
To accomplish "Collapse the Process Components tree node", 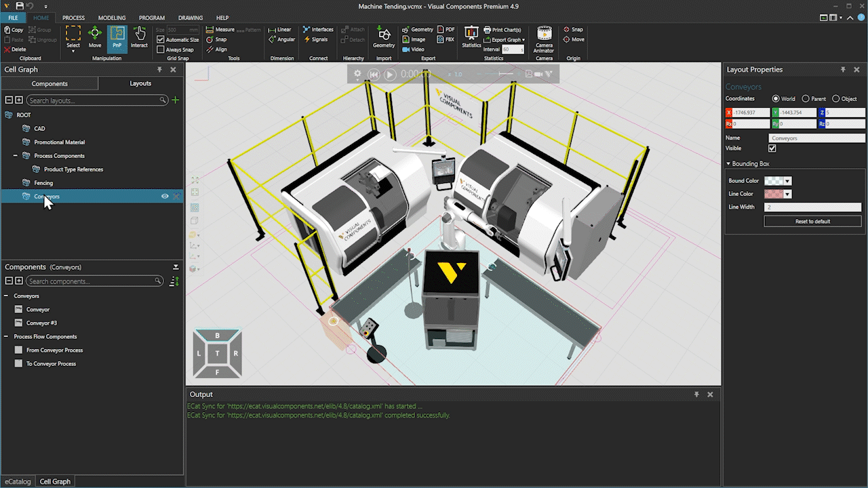I will 16,156.
